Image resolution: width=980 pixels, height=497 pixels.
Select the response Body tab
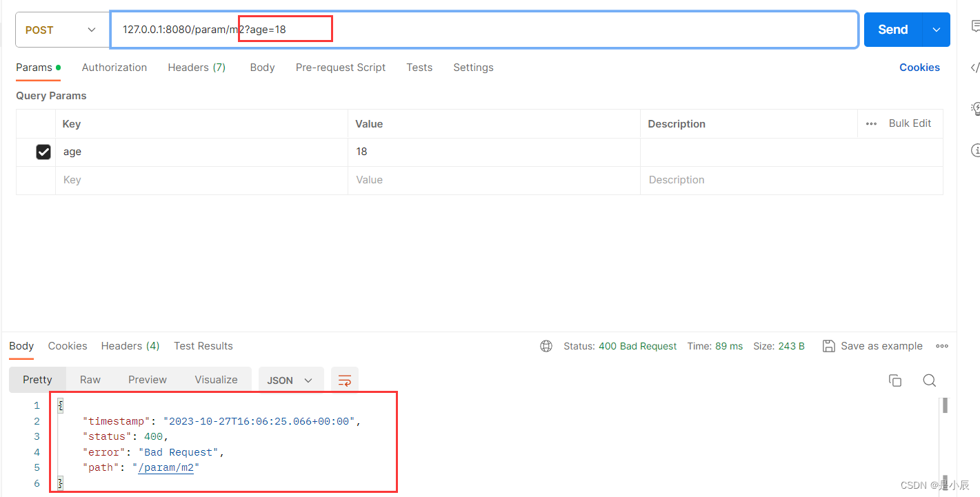click(21, 346)
